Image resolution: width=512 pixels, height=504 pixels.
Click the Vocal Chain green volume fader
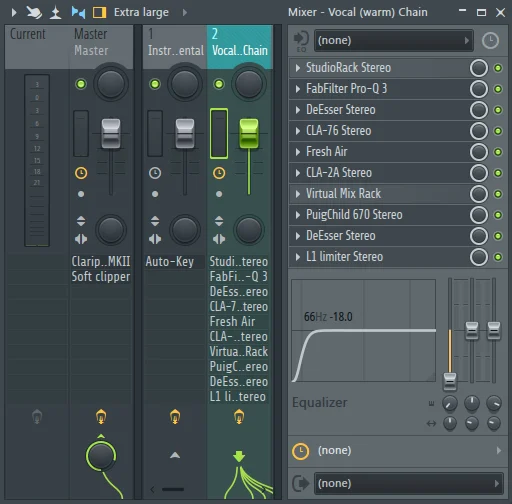click(x=249, y=133)
